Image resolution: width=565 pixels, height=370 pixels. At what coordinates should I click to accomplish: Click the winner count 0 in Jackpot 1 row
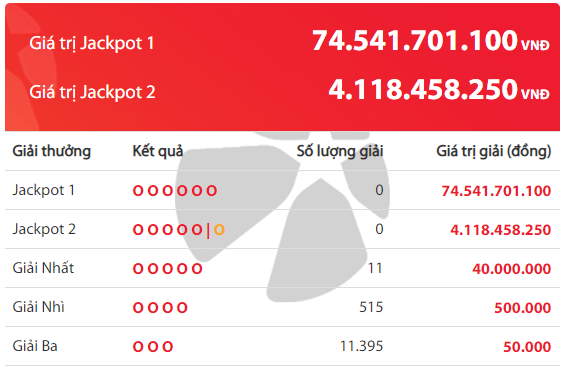(x=379, y=190)
